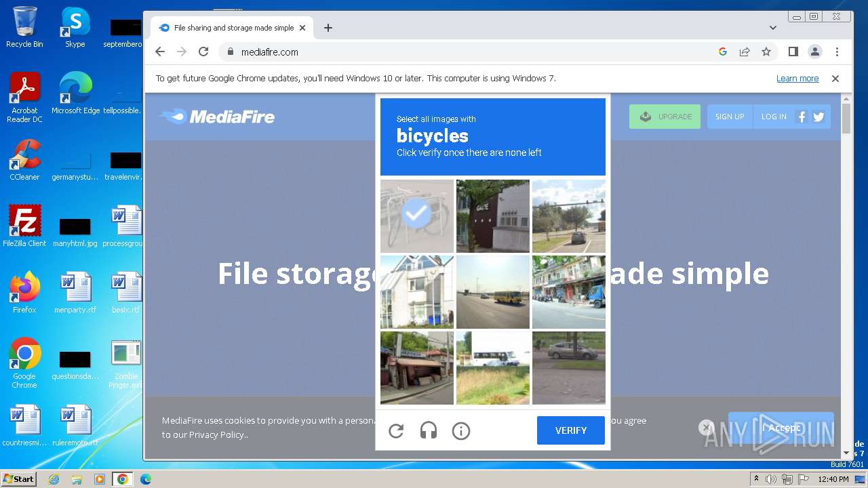Select ruleremote.rtf document on desktop
Image resolution: width=868 pixels, height=488 pixels.
coord(75,426)
